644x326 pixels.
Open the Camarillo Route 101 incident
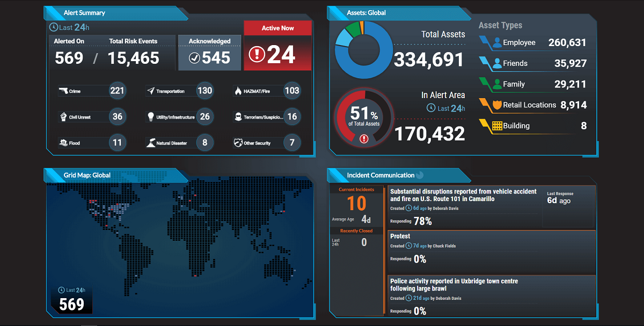[463, 195]
